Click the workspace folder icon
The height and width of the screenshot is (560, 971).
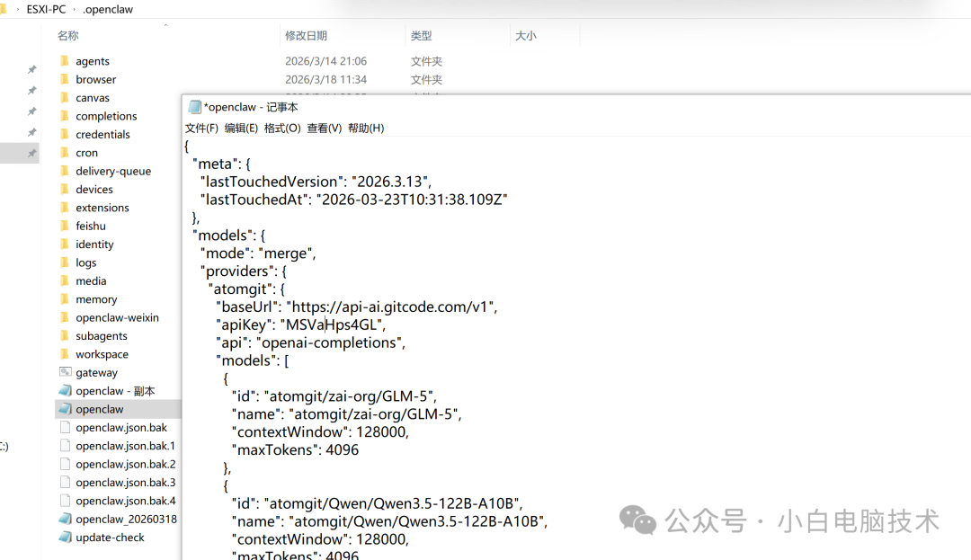point(65,354)
